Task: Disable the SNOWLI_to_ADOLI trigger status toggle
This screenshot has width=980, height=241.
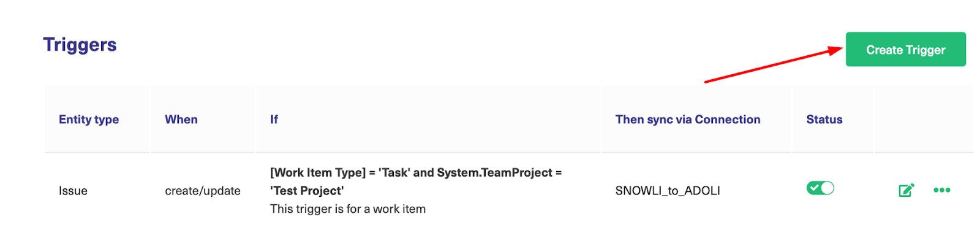Action: (x=820, y=188)
